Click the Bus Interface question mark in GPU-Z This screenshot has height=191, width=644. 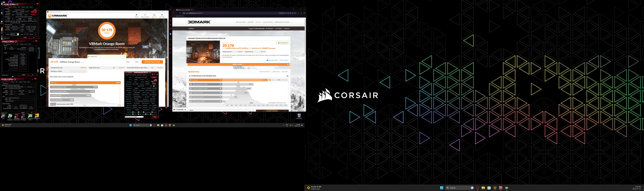pyautogui.click(x=157, y=90)
